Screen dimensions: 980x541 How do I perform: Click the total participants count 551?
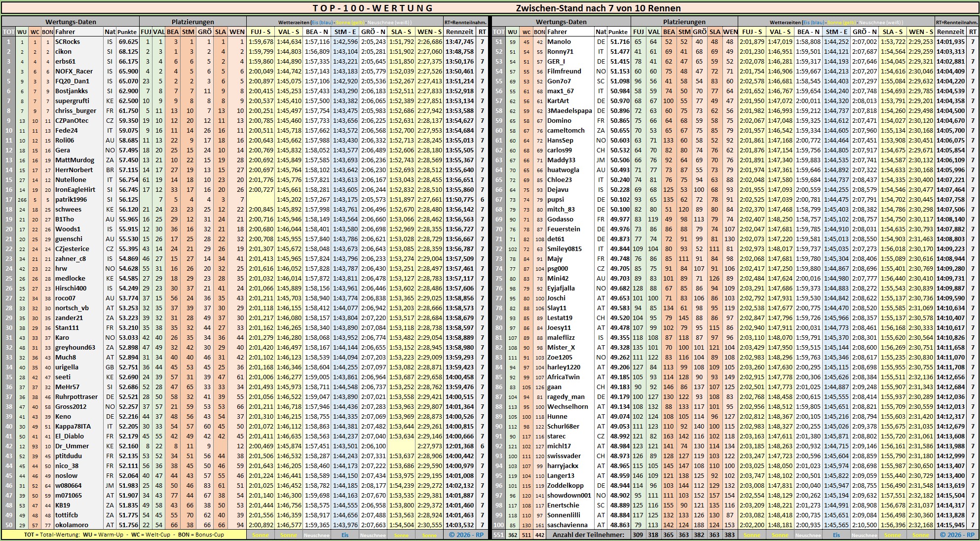(x=499, y=535)
